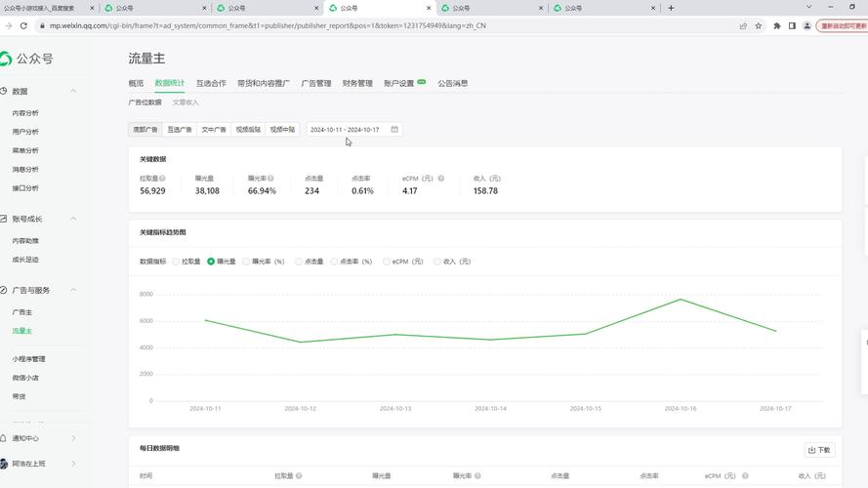The image size is (868, 488).
Task: Select the eCPM（元） radio button
Action: (x=387, y=262)
